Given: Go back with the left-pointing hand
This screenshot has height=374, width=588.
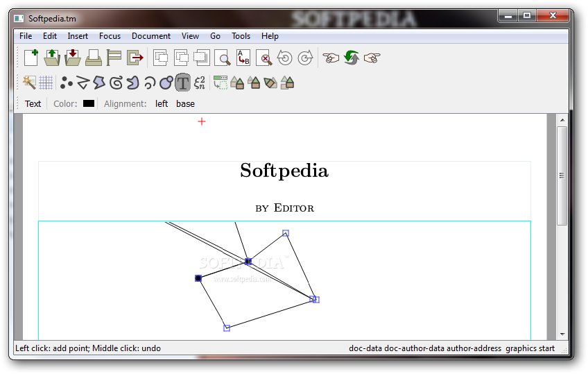Looking at the screenshot, I should (331, 58).
